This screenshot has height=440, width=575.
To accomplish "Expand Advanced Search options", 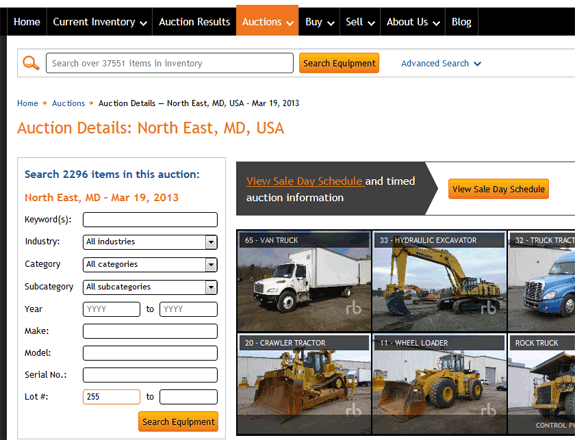I will pyautogui.click(x=441, y=63).
